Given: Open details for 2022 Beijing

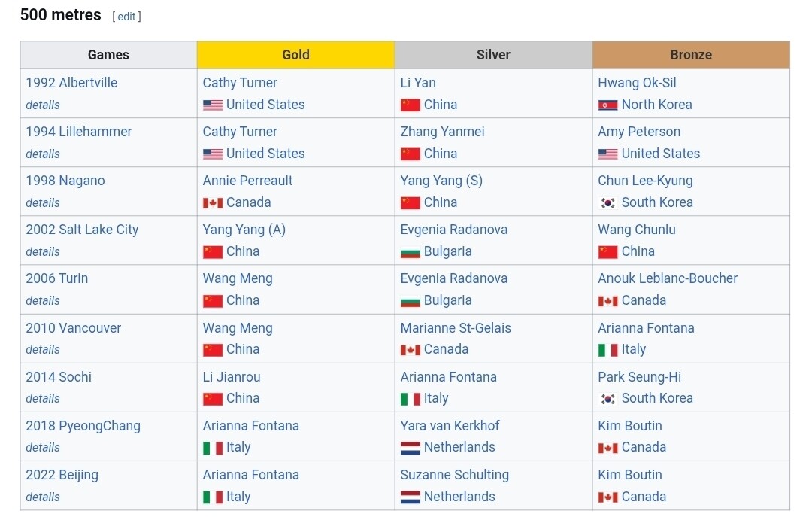Looking at the screenshot, I should point(43,497).
